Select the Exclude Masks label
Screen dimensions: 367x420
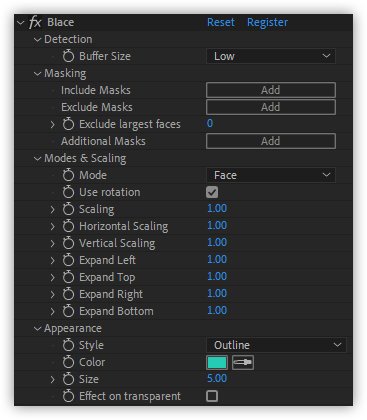(x=97, y=107)
